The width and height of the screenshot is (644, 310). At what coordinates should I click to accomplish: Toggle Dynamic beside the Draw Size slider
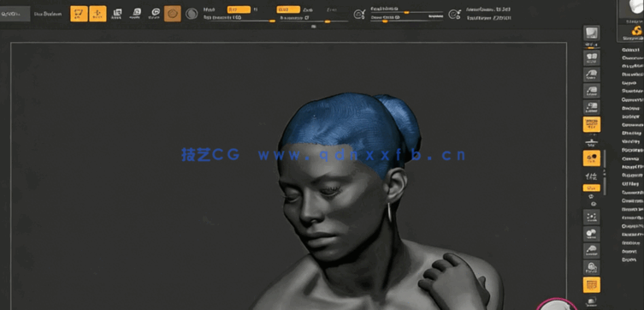click(436, 16)
